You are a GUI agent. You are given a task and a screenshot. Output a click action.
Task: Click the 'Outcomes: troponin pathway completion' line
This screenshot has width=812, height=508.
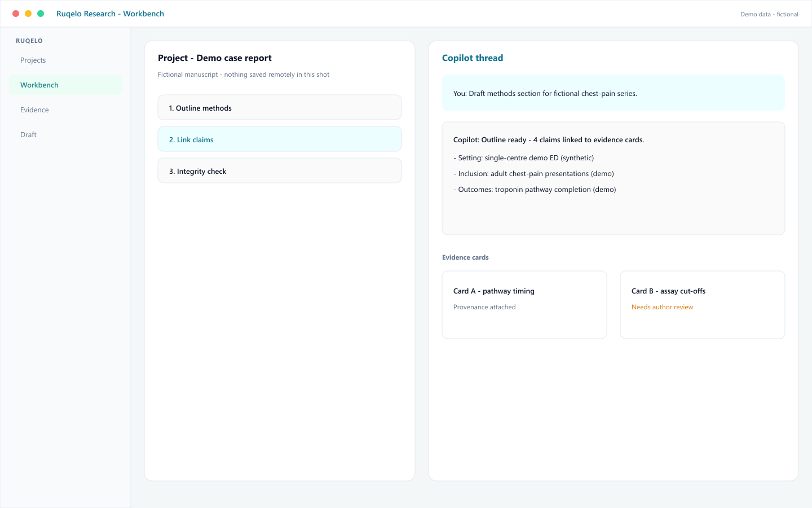(x=535, y=190)
